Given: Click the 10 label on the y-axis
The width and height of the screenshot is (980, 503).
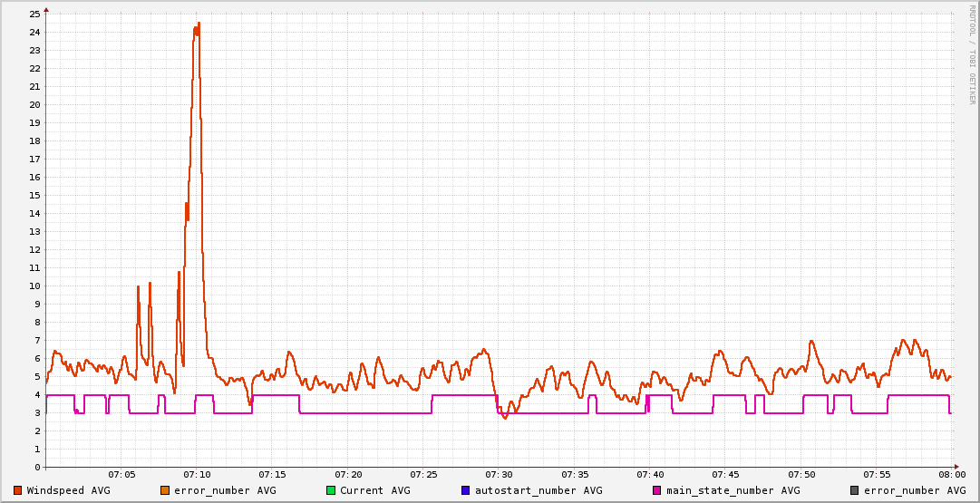Looking at the screenshot, I should tap(35, 285).
